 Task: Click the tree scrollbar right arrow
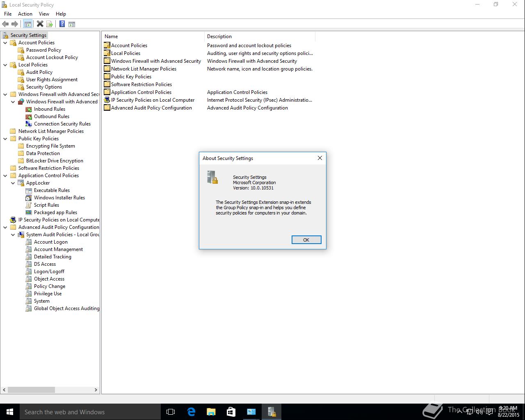coord(96,390)
